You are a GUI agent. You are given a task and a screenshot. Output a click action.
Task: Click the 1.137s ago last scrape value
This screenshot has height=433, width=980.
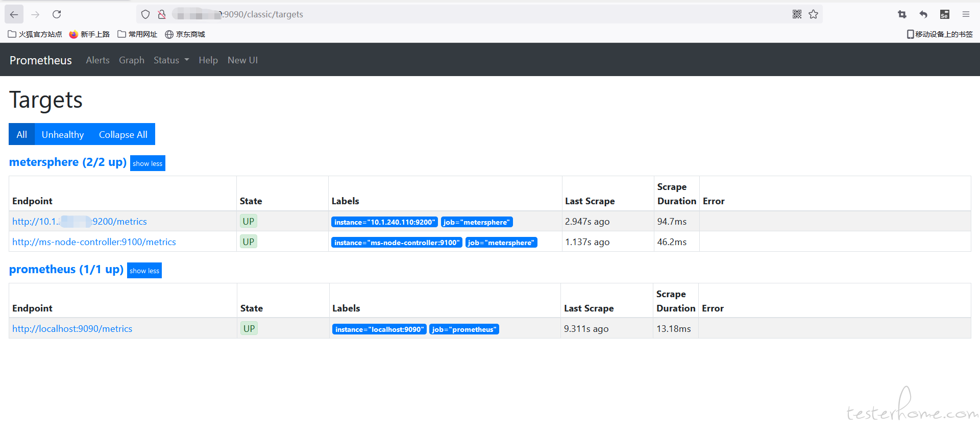click(587, 242)
